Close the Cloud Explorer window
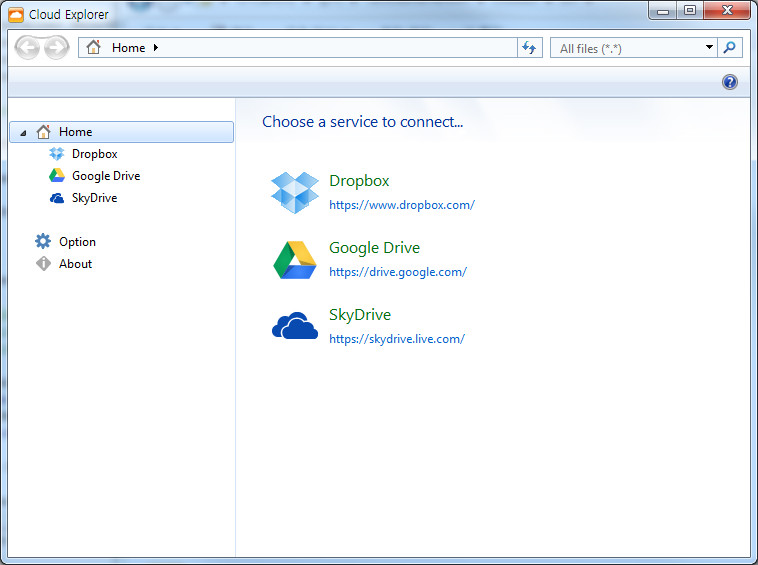Viewport: 758px width, 565px height. (727, 11)
